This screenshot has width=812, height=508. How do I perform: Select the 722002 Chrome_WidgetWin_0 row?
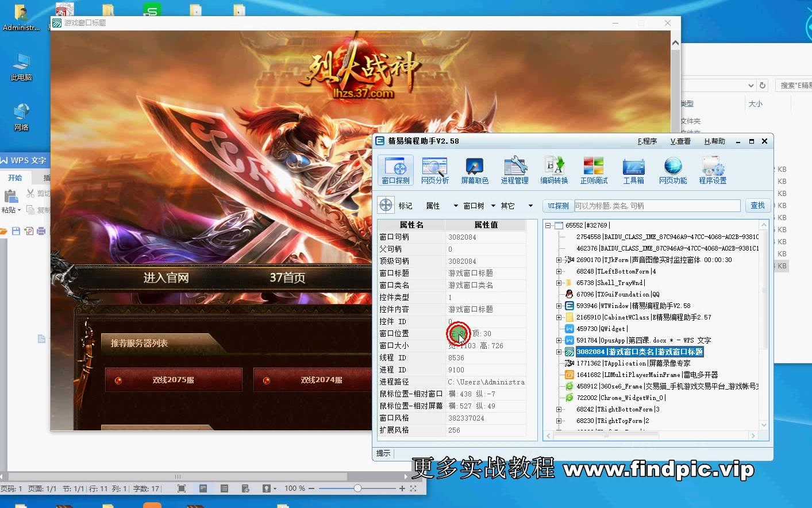point(621,398)
